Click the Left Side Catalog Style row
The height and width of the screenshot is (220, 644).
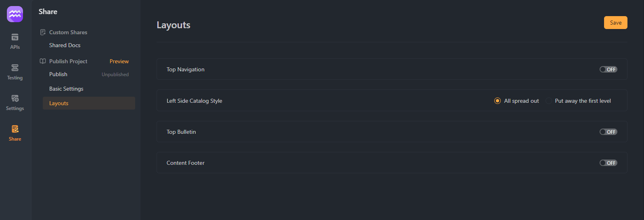click(392, 100)
